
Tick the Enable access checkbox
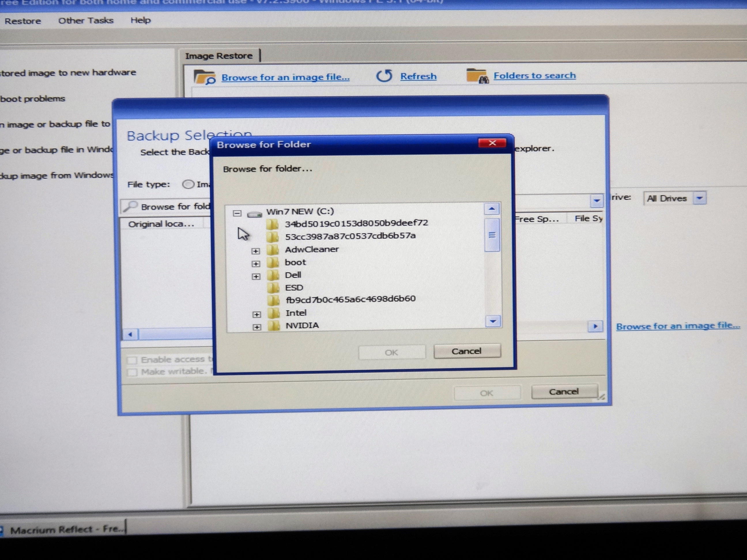click(x=132, y=360)
